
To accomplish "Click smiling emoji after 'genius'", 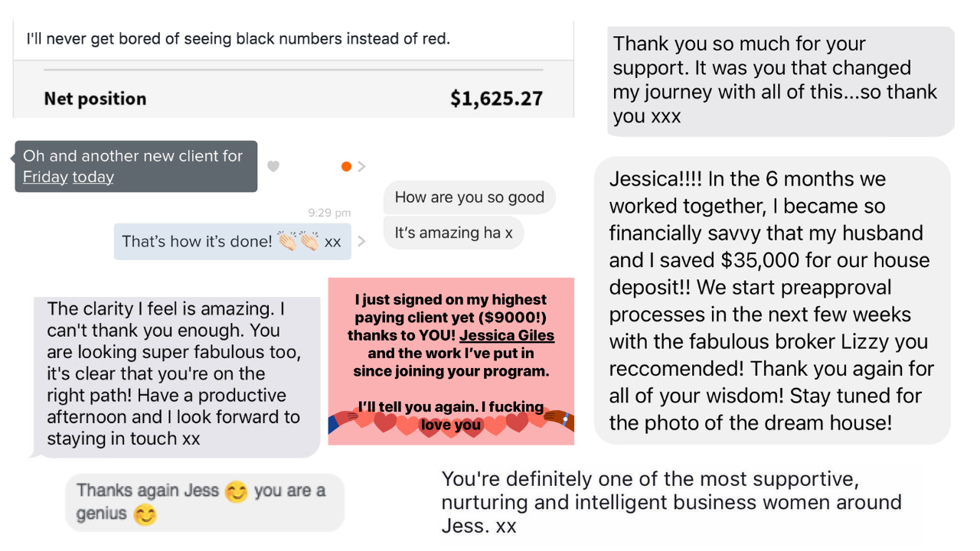I will pyautogui.click(x=145, y=514).
